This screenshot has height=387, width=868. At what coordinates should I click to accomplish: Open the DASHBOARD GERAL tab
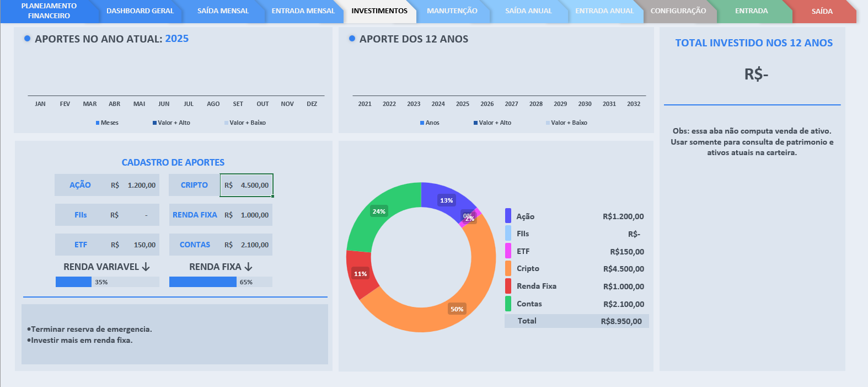(x=140, y=11)
